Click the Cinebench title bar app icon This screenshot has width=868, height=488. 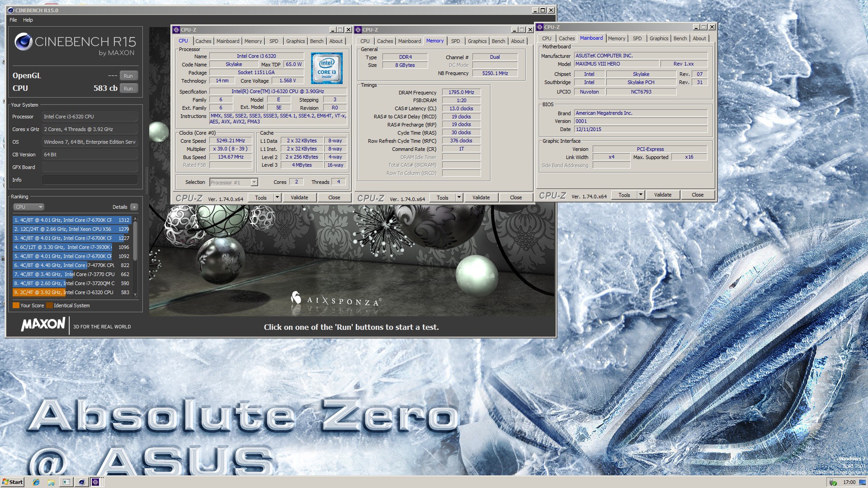tap(11, 10)
